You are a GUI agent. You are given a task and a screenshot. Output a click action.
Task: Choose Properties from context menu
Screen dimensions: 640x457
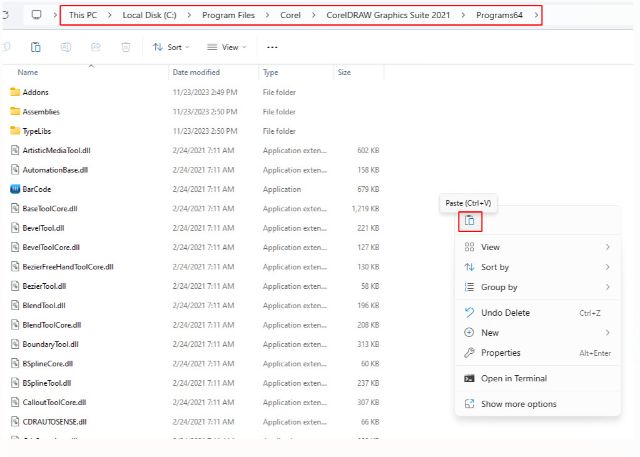[538, 353]
